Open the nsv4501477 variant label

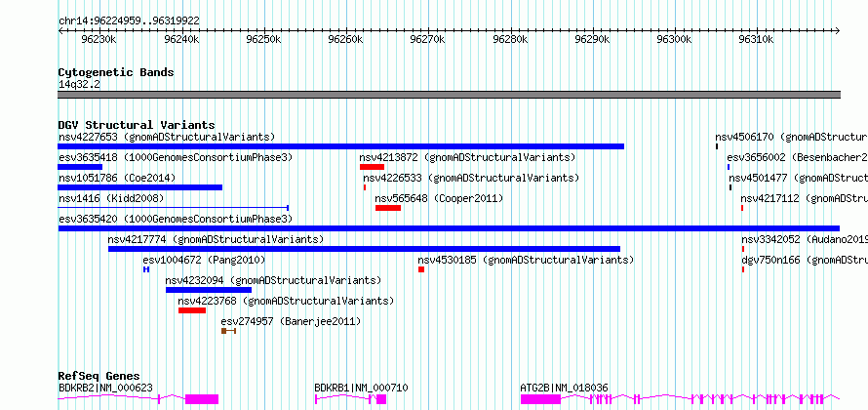(798, 178)
